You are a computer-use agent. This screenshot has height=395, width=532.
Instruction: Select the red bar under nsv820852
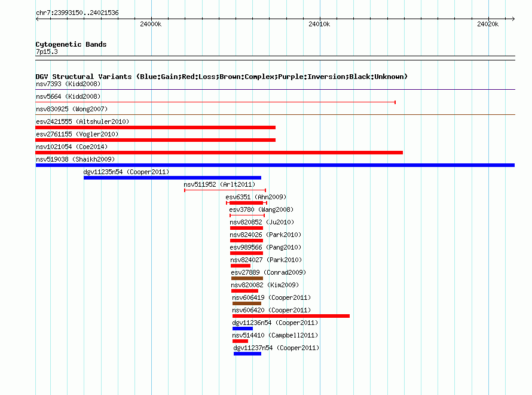coord(247,228)
